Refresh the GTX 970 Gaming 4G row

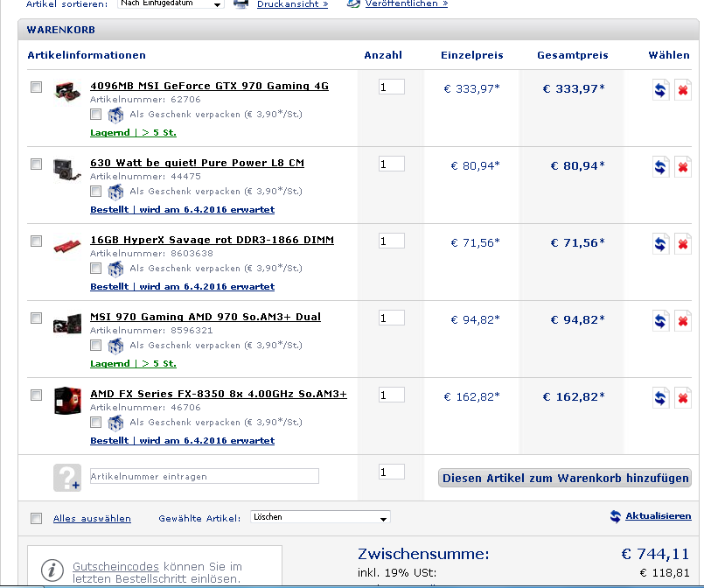coord(660,90)
